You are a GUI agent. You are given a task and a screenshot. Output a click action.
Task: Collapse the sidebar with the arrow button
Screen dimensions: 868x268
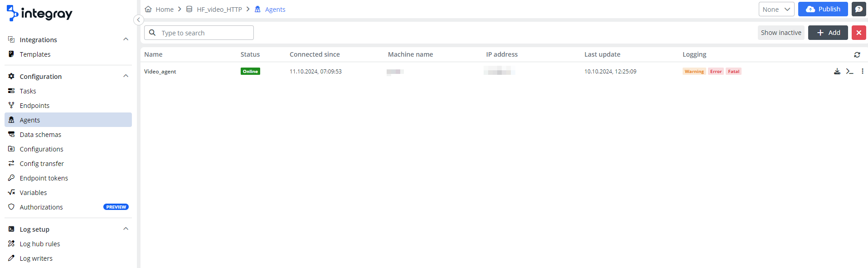(139, 20)
